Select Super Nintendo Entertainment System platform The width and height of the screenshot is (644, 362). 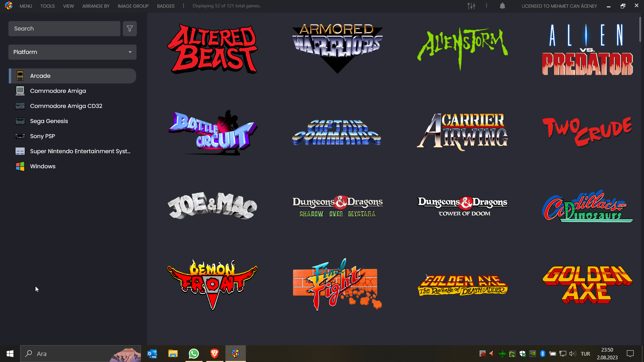pyautogui.click(x=72, y=151)
